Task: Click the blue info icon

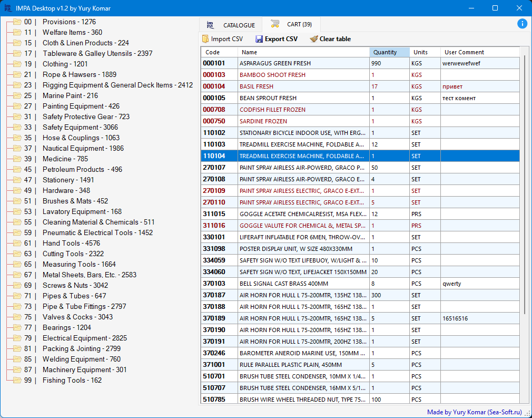Action: coord(522,24)
